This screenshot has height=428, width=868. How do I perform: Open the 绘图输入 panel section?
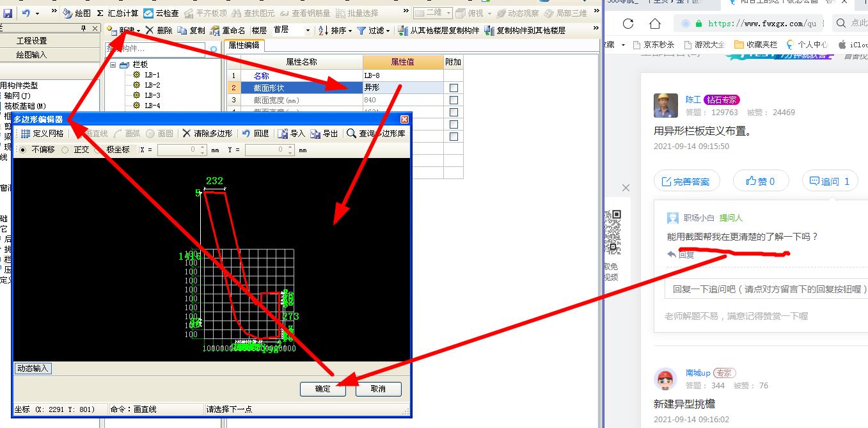32,54
